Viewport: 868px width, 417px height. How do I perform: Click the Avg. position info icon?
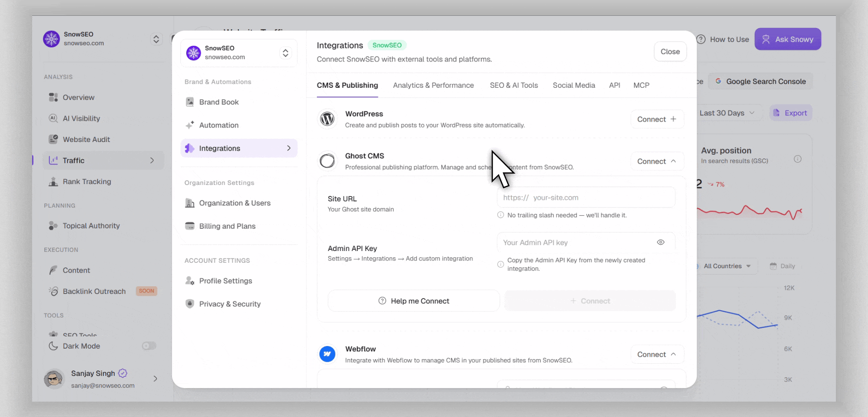(798, 159)
